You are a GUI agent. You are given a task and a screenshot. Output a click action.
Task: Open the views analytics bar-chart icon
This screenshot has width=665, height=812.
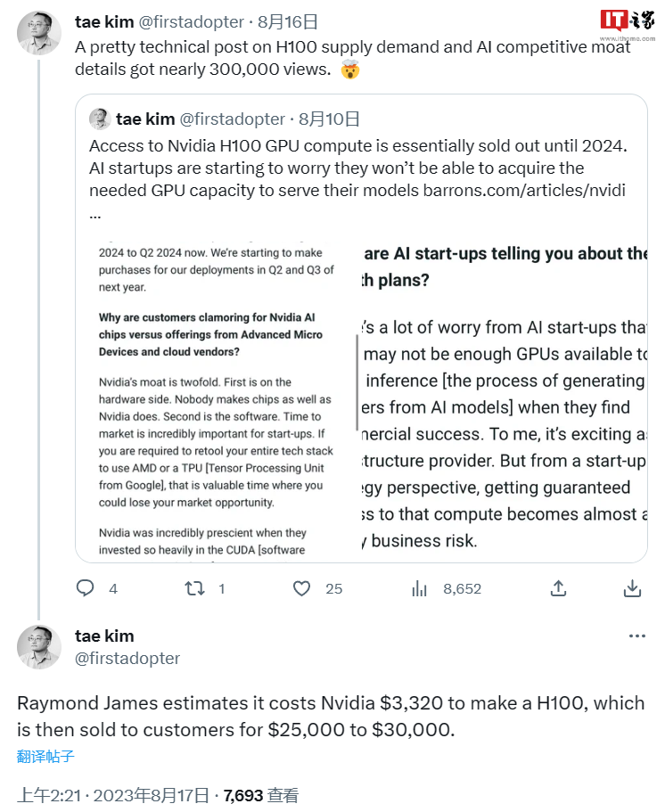pos(420,588)
